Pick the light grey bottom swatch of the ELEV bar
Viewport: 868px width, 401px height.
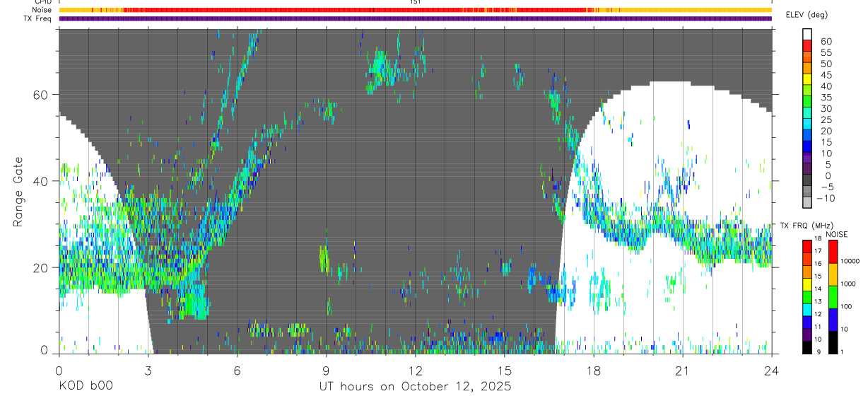(x=808, y=204)
